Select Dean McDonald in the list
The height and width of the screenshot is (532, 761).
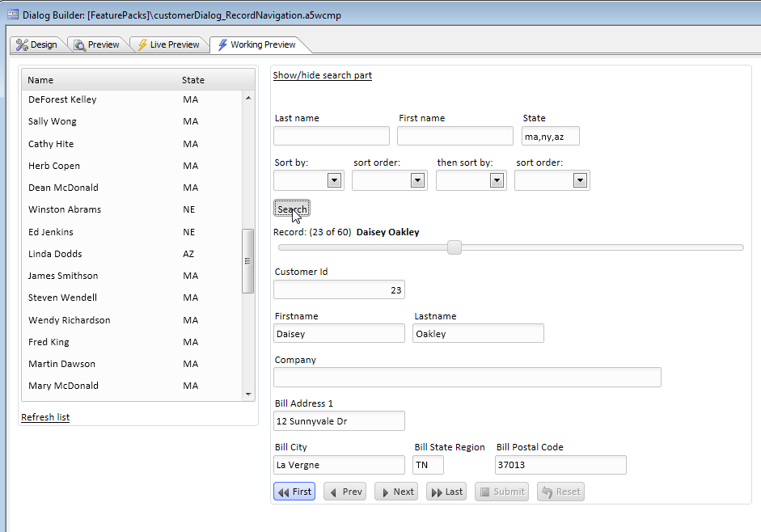132,188
